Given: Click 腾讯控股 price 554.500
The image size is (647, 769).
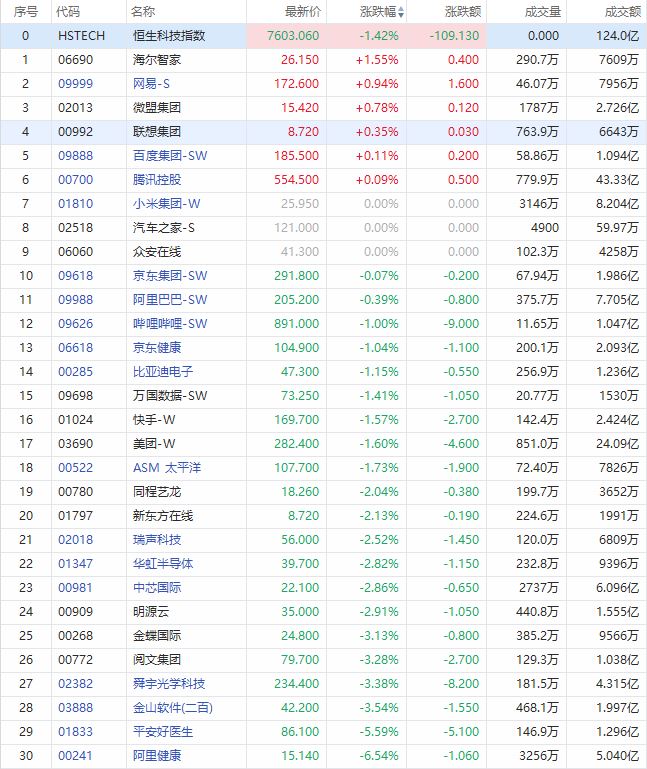Looking at the screenshot, I should point(297,180).
